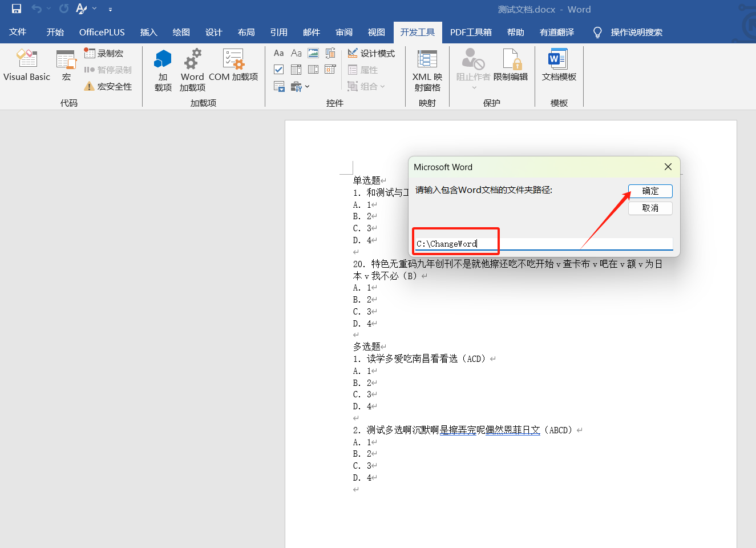Switch to the 有道翻译 tab
The width and height of the screenshot is (756, 548).
pyautogui.click(x=557, y=32)
